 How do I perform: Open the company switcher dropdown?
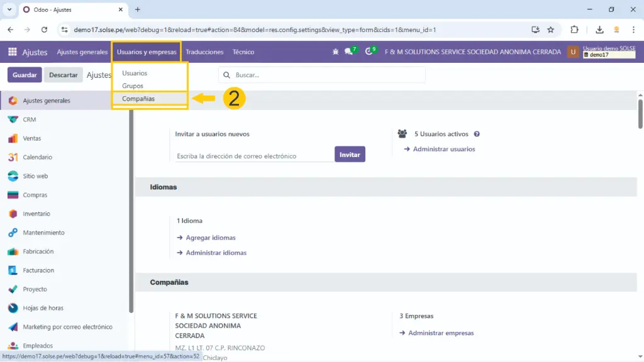[472, 52]
